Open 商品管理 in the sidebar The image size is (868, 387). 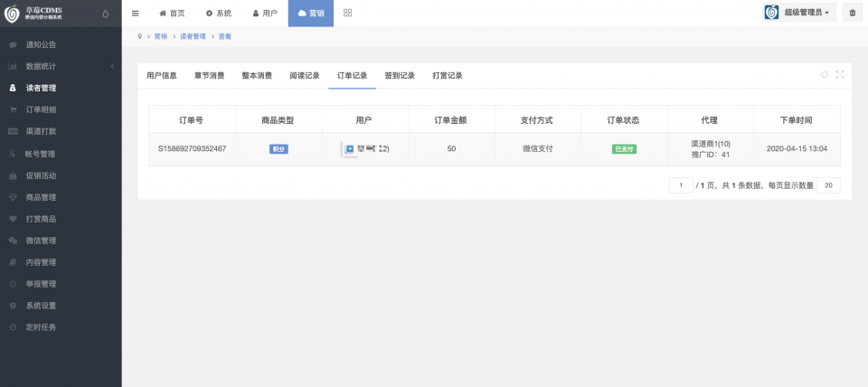point(61,196)
